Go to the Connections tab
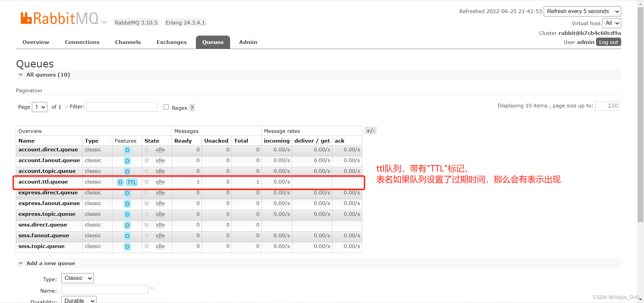The width and height of the screenshot is (644, 303). pos(82,42)
